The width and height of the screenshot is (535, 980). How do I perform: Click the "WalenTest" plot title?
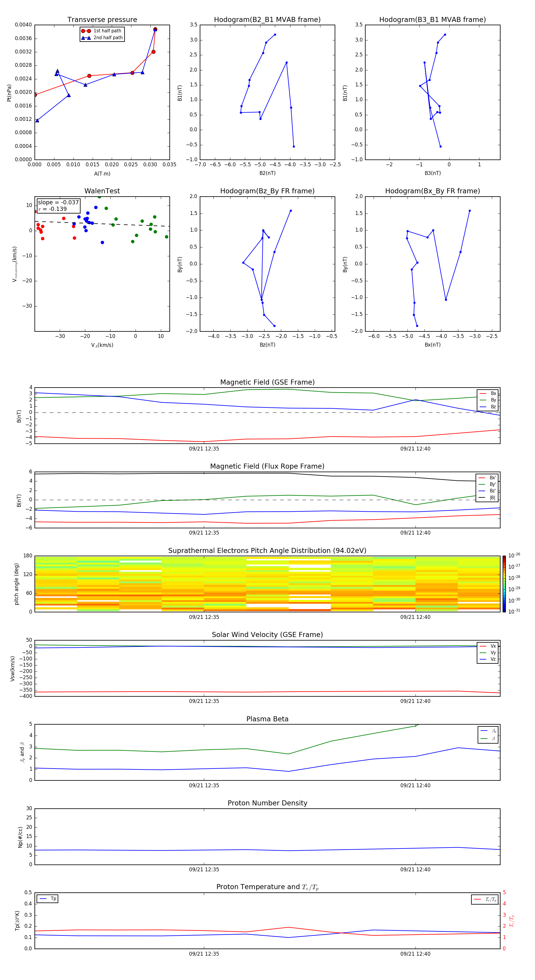pos(102,191)
